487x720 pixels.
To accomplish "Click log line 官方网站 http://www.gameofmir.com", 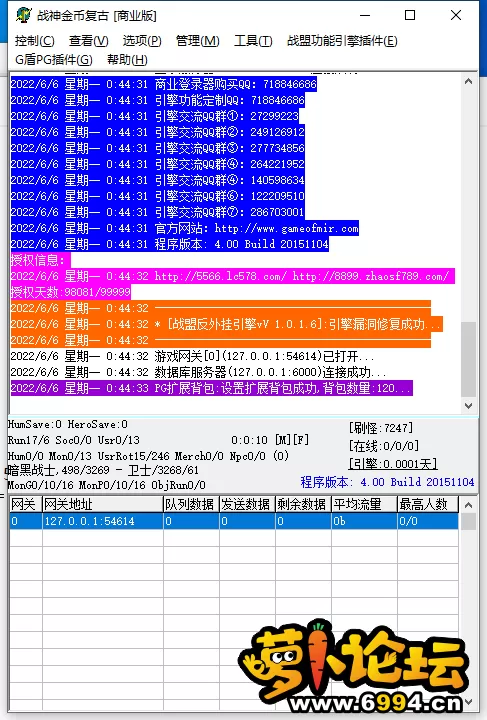I will pyautogui.click(x=185, y=228).
